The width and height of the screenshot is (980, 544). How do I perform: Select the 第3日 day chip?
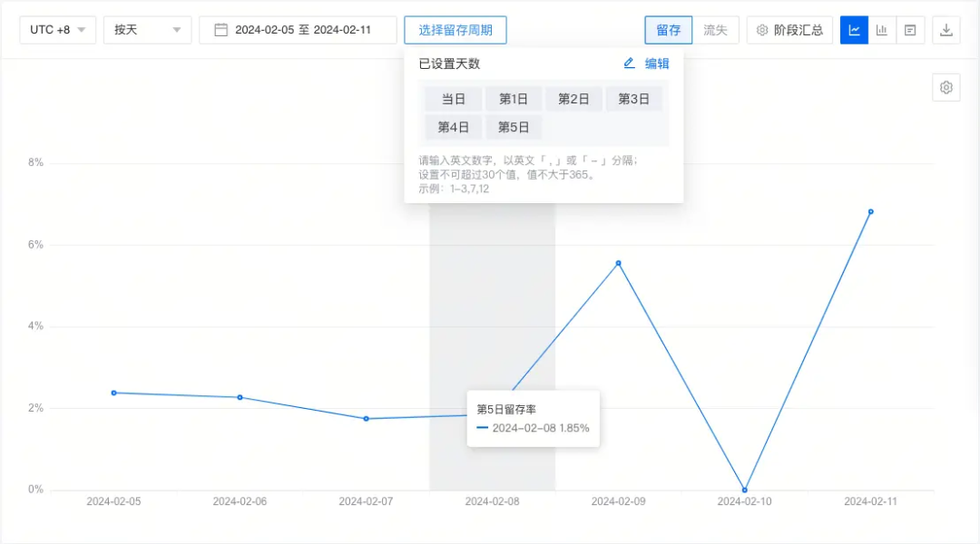[x=633, y=99]
